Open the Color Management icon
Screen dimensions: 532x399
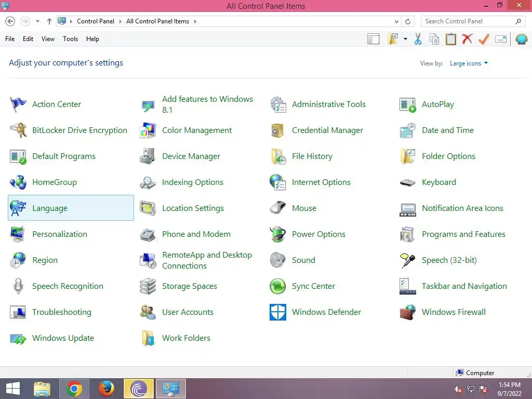[x=148, y=130]
